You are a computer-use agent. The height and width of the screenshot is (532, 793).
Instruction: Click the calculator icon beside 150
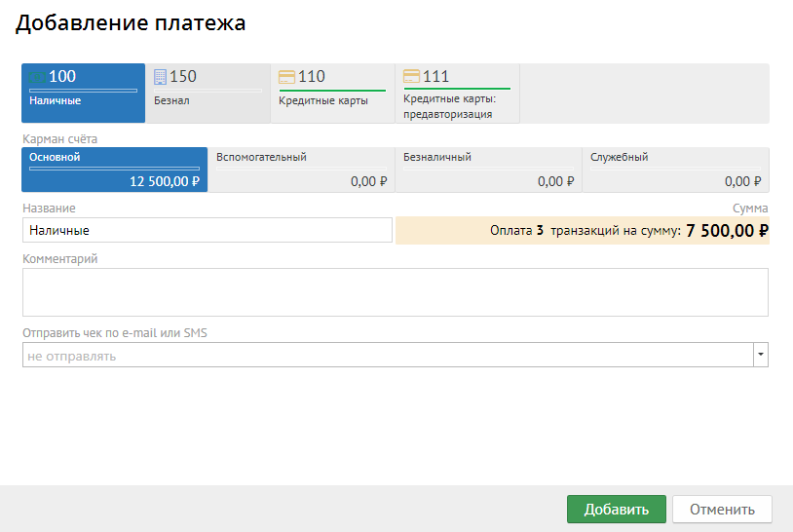point(161,77)
